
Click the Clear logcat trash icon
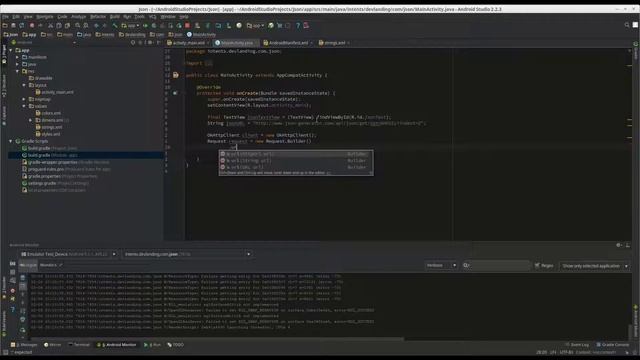coord(22,278)
